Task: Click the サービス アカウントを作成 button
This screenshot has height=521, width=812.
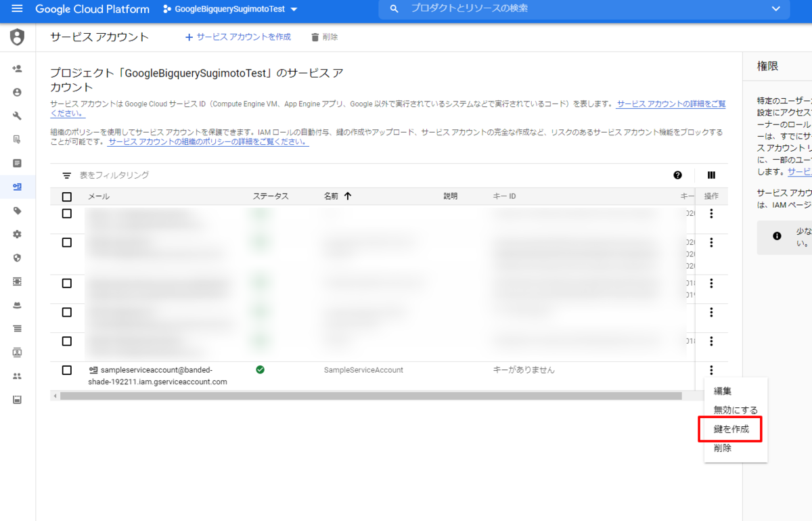Action: [238, 37]
